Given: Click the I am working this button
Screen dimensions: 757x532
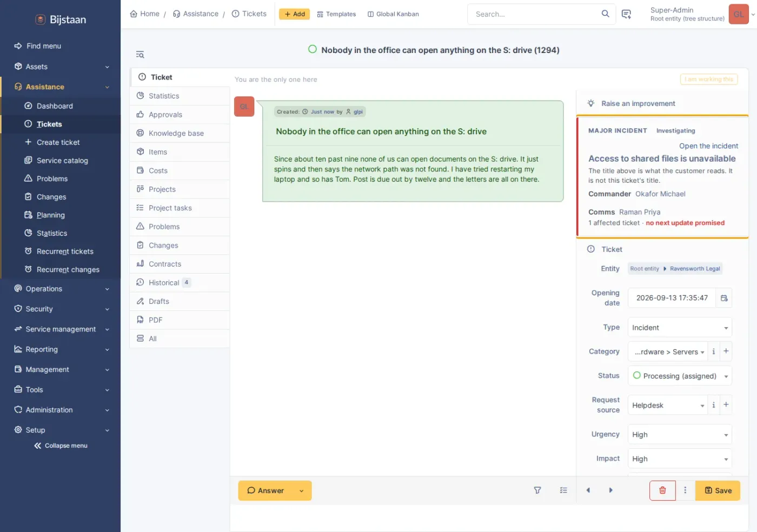Looking at the screenshot, I should click(709, 79).
